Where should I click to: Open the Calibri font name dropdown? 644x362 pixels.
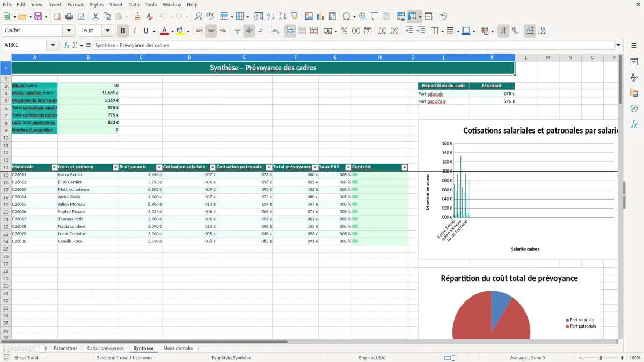click(69, 31)
